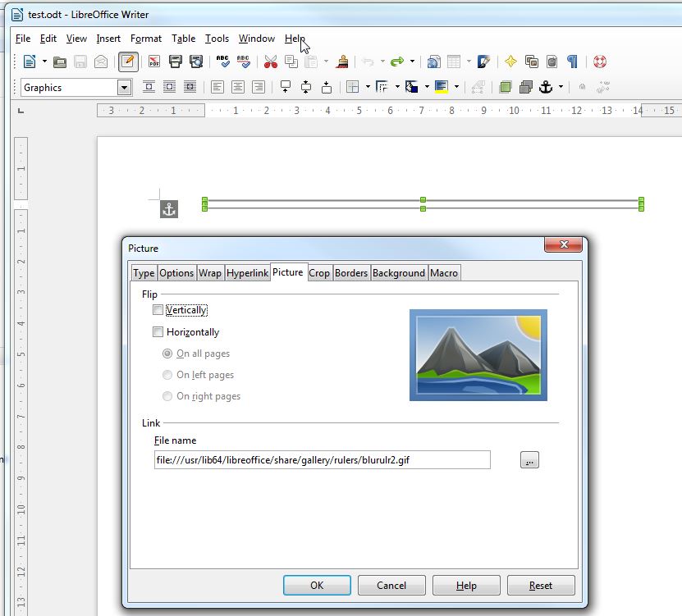Screen dimensions: 682x616
Task: Expand the New document dropdown arrow
Action: coord(44,62)
